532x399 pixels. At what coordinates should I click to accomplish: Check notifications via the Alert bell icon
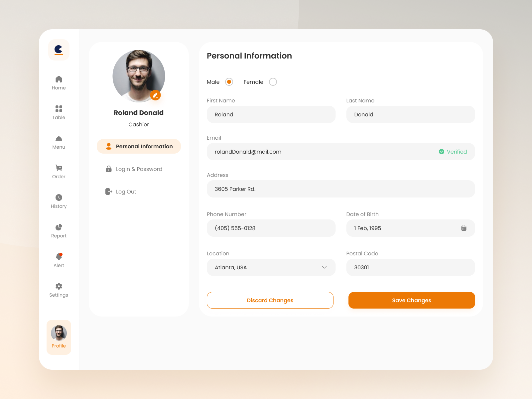59,257
